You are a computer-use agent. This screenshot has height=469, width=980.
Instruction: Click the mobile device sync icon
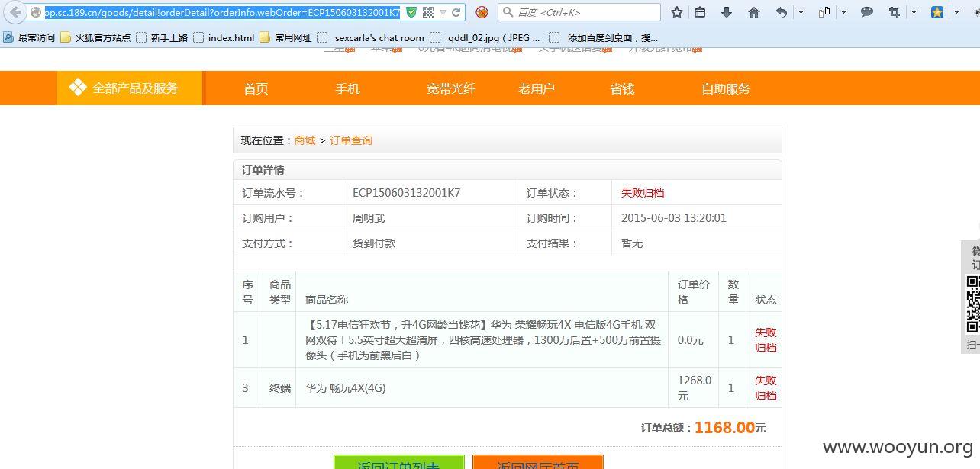pos(825,12)
